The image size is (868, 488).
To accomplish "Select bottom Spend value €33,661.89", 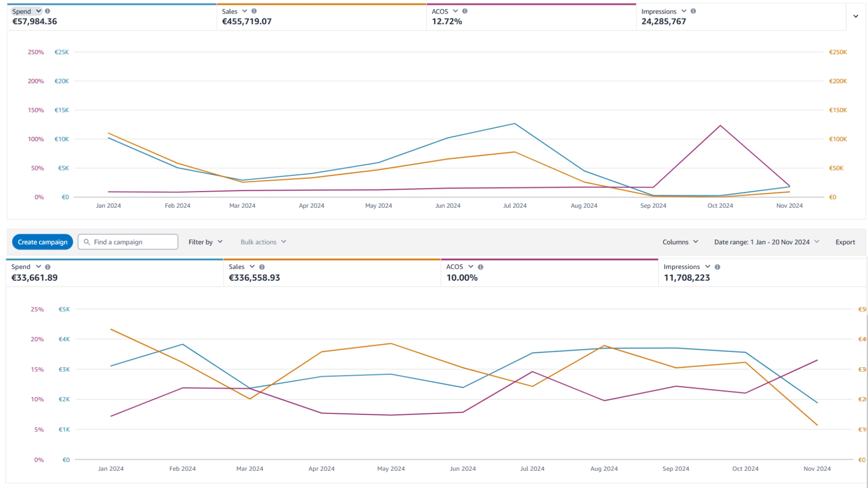I will click(x=34, y=278).
